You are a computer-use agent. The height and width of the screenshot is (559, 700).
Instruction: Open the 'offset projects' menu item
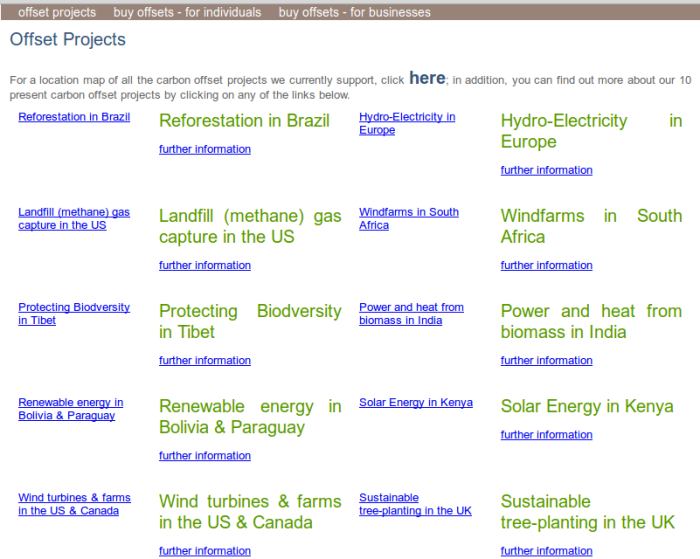[57, 12]
